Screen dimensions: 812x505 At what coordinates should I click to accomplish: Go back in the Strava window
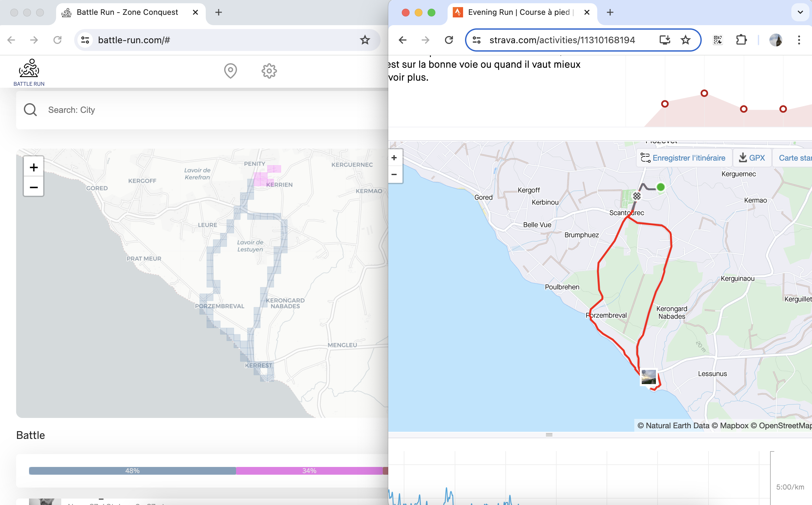402,40
